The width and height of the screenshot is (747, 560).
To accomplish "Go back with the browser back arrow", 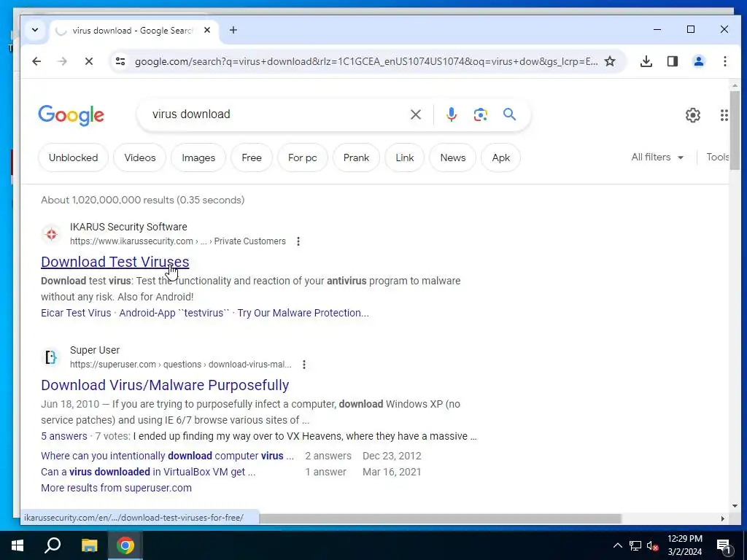I will click(36, 61).
